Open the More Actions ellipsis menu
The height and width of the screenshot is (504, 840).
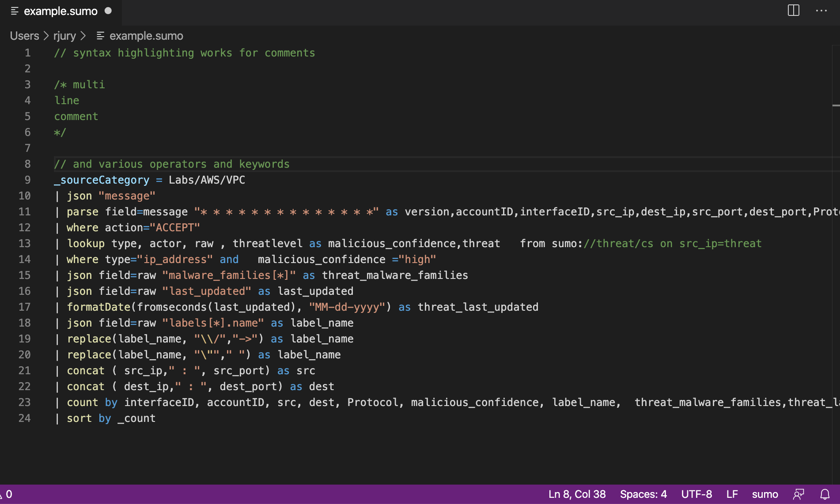click(x=821, y=10)
